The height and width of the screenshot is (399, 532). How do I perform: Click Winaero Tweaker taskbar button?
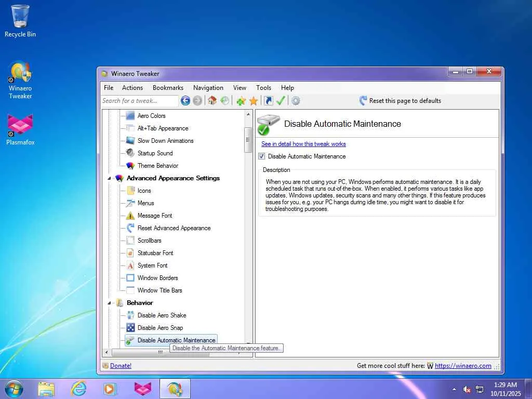pos(175,389)
